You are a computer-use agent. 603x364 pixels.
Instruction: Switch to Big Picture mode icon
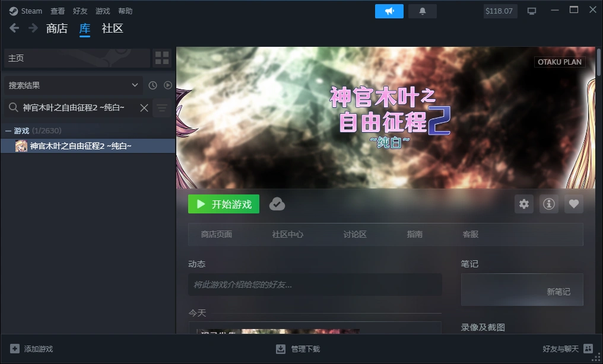click(532, 11)
